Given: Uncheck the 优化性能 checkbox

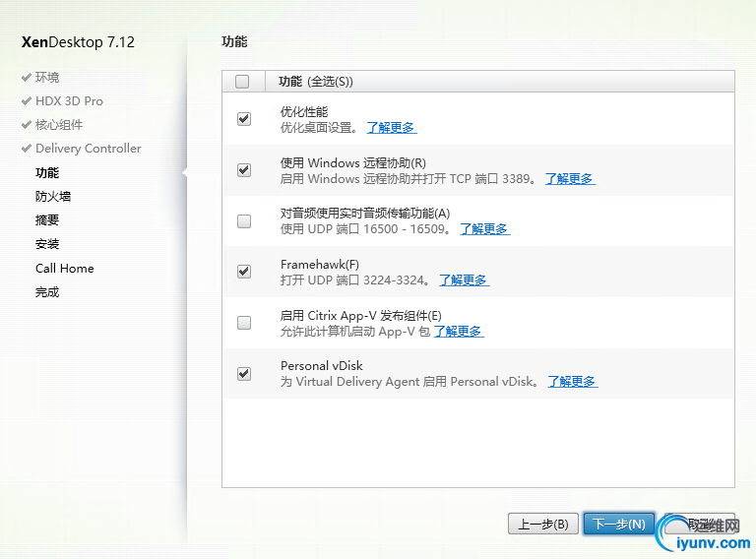Looking at the screenshot, I should [x=244, y=118].
